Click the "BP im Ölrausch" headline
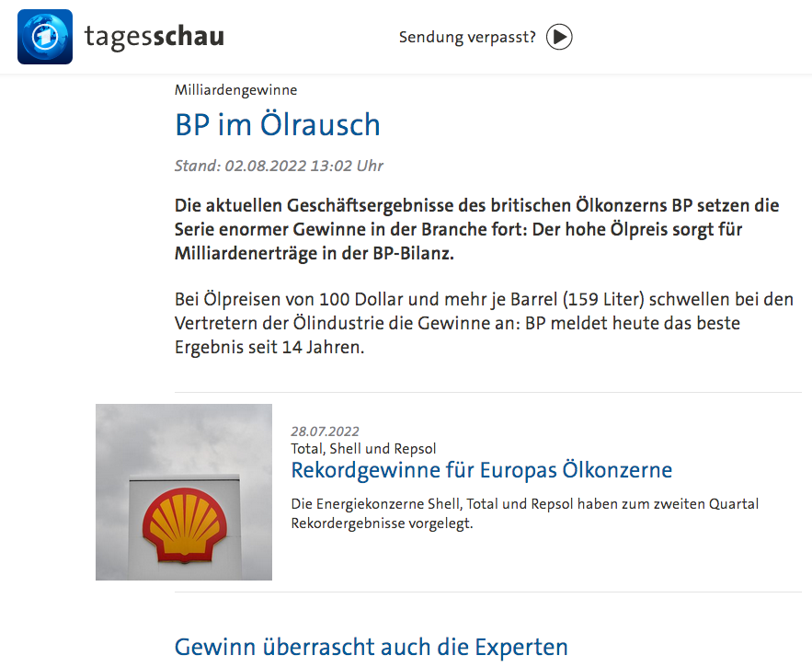812x667 pixels. pyautogui.click(x=277, y=125)
